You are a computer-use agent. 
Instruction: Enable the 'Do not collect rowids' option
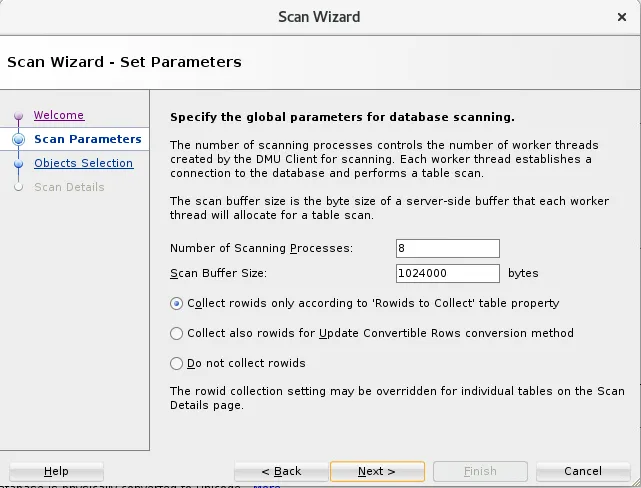coord(177,364)
